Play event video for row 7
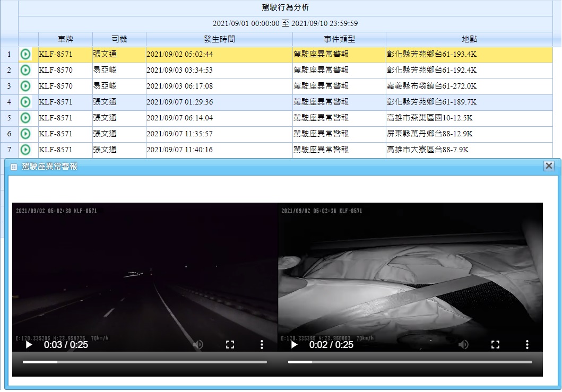 point(25,150)
